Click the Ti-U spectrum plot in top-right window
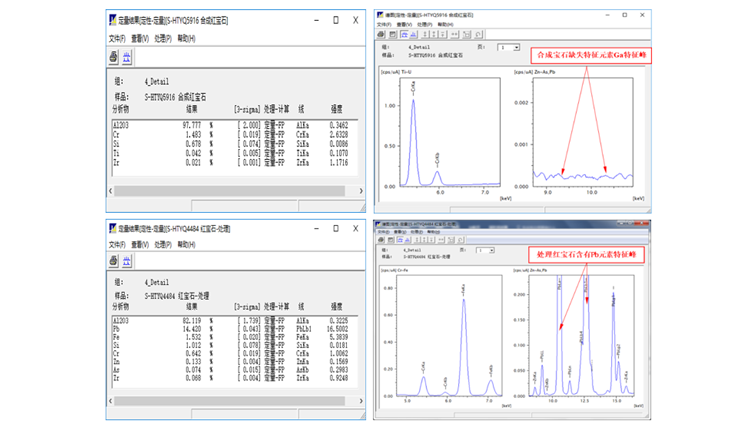 pyautogui.click(x=447, y=135)
